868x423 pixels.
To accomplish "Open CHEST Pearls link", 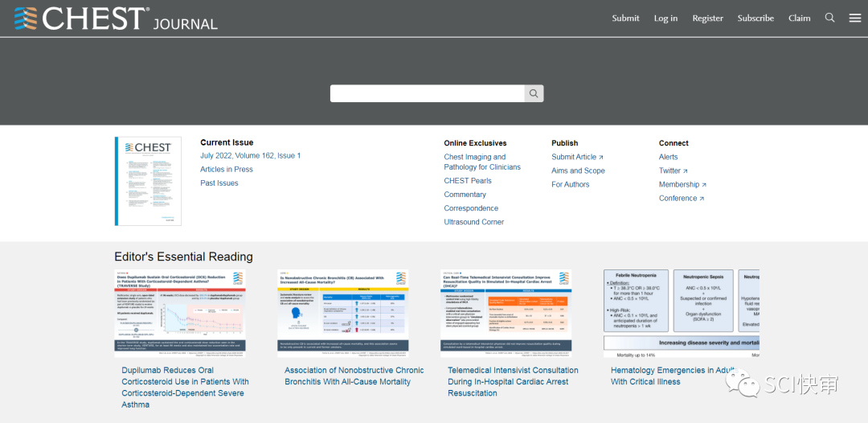I will tap(467, 181).
